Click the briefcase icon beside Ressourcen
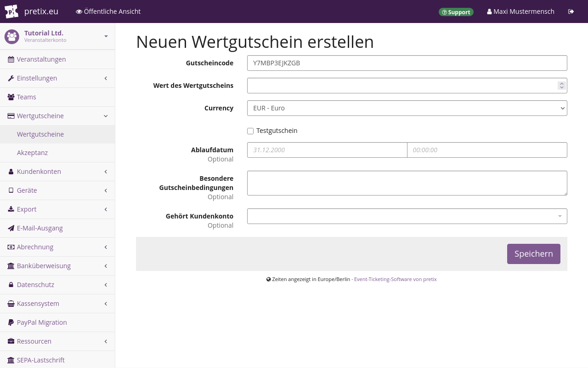Screen dimensions: 588x368 pyautogui.click(x=11, y=341)
